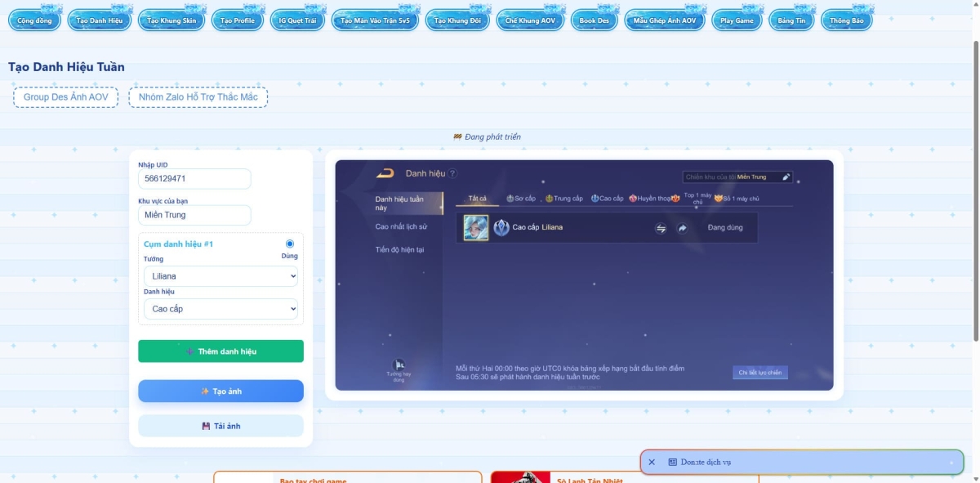Viewport: 980px width, 483px height.
Task: Click the Liliana hero avatar thumbnail
Action: [x=476, y=228]
